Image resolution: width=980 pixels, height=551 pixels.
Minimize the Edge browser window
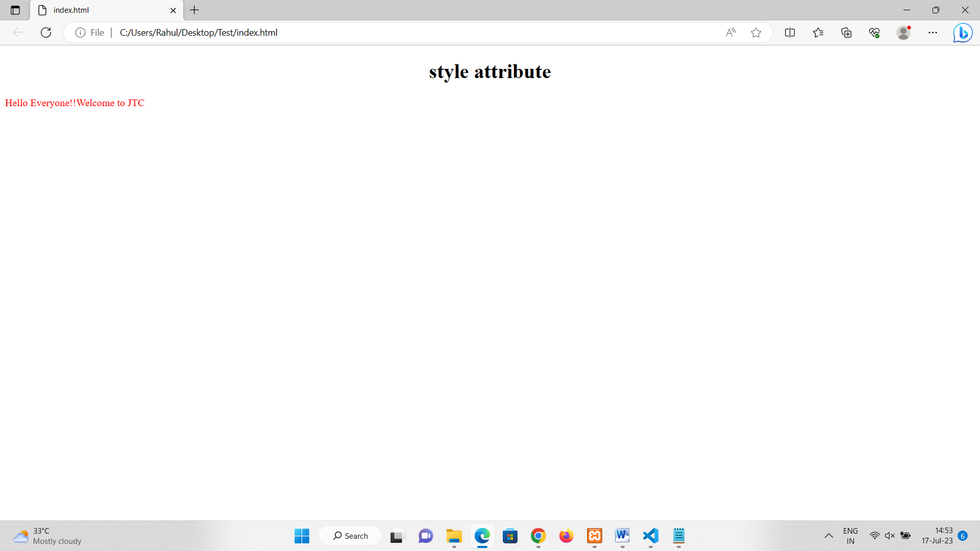(x=906, y=10)
